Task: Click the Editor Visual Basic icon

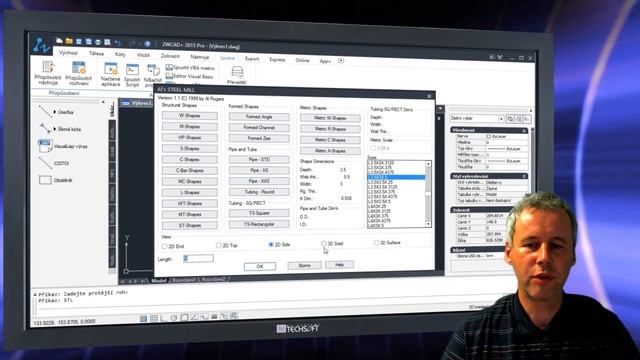Action: pos(189,76)
